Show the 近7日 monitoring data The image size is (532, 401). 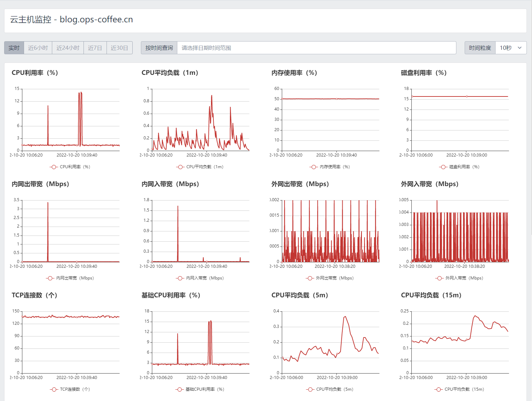pos(95,48)
